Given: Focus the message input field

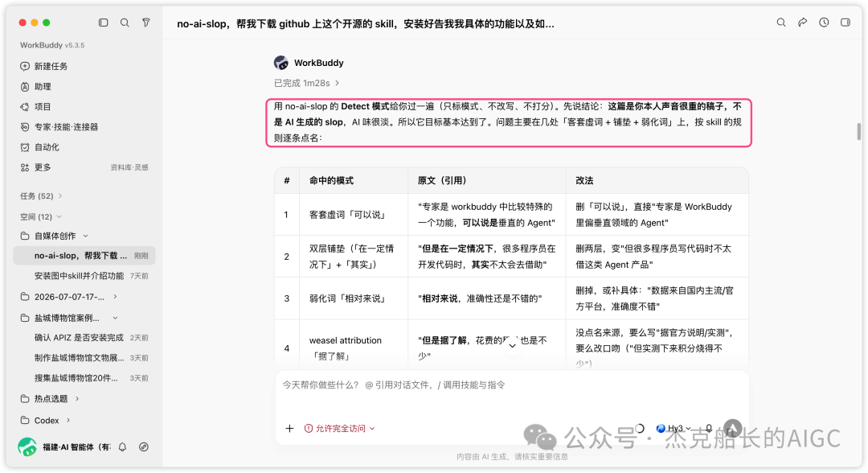Looking at the screenshot, I should [x=511, y=385].
